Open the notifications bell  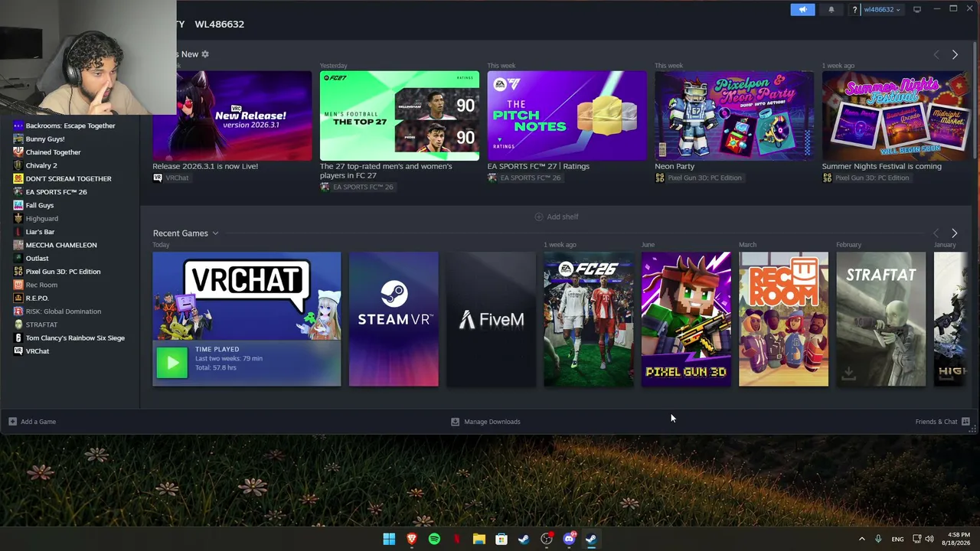coord(831,9)
